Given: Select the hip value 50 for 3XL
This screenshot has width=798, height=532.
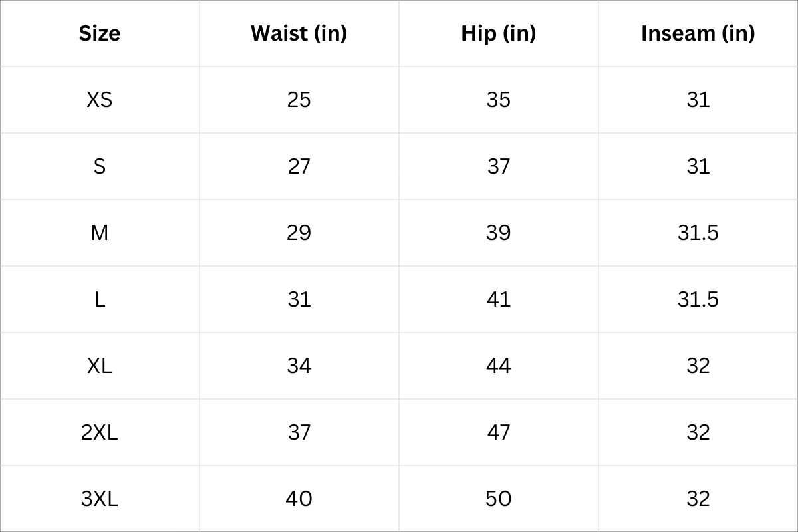Looking at the screenshot, I should coord(498,499).
